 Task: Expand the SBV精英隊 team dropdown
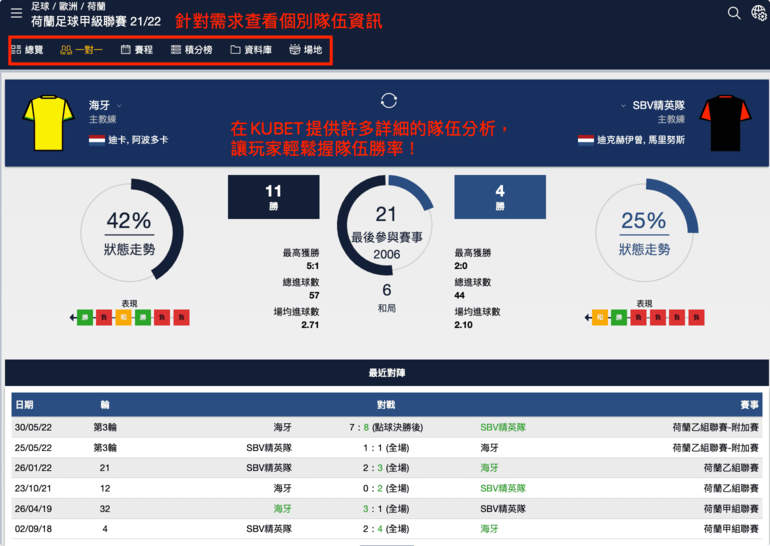692,105
